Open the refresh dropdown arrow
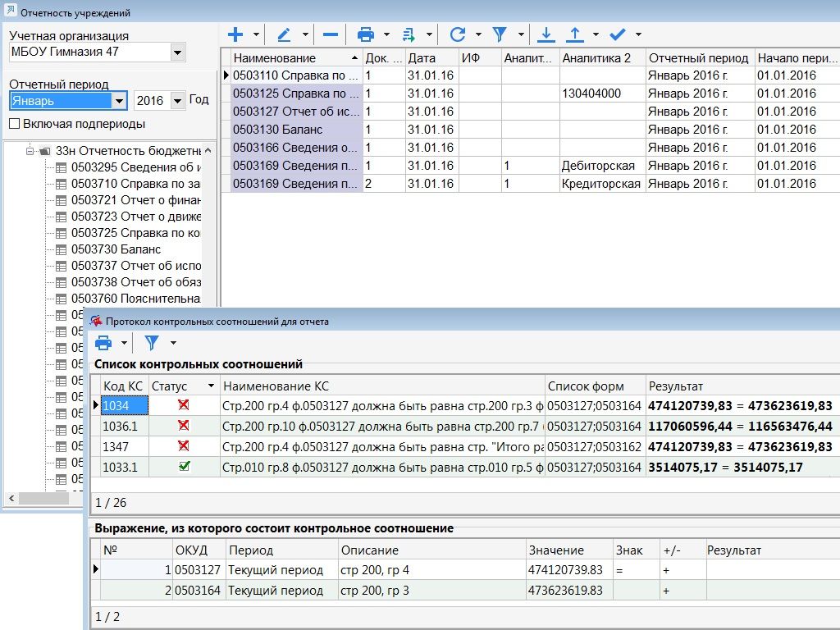 click(478, 34)
